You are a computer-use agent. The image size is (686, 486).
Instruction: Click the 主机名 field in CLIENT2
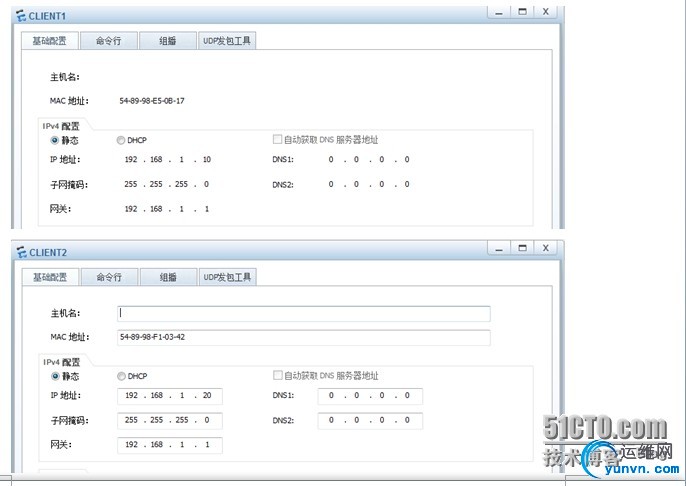[304, 314]
